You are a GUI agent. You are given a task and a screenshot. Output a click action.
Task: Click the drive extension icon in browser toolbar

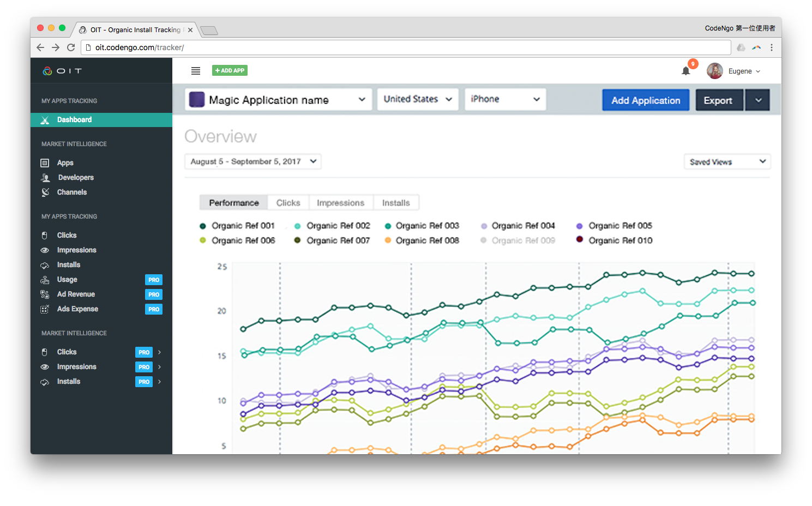tap(741, 47)
